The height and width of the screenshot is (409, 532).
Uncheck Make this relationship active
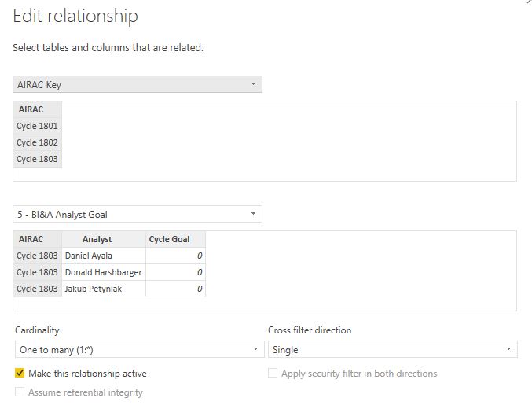[20, 373]
